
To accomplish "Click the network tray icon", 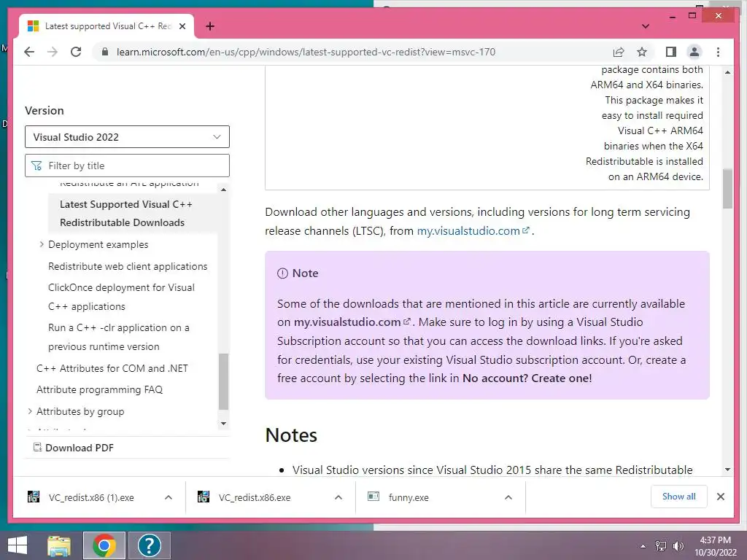I will (x=661, y=546).
